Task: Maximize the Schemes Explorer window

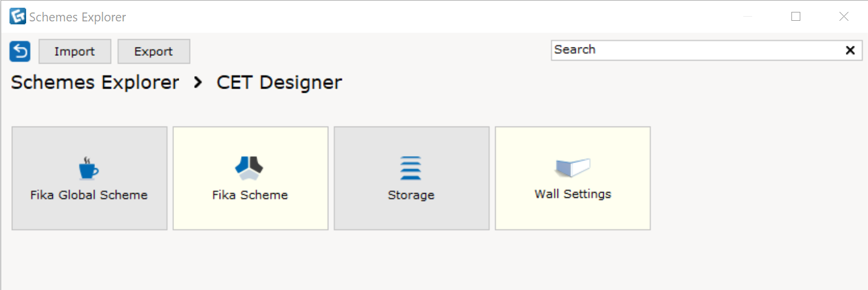Action: pyautogui.click(x=796, y=17)
